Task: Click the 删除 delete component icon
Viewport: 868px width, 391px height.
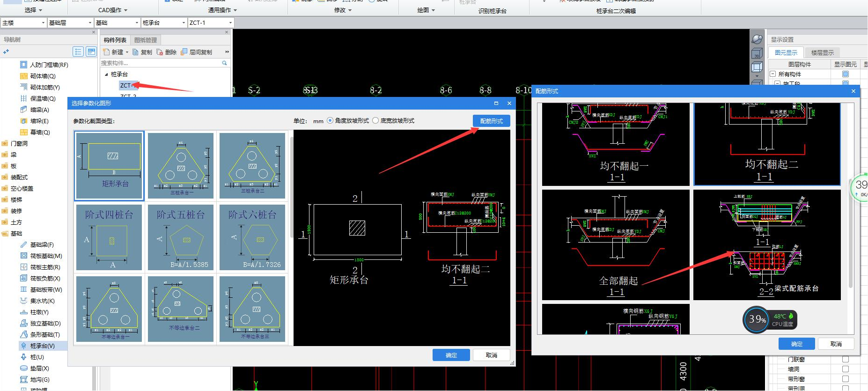Action: [160, 52]
